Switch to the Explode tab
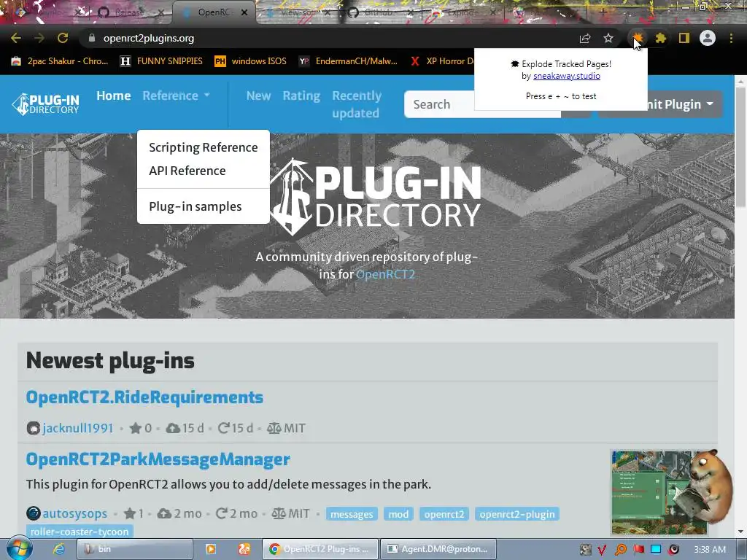This screenshot has height=560, width=747. (x=460, y=12)
